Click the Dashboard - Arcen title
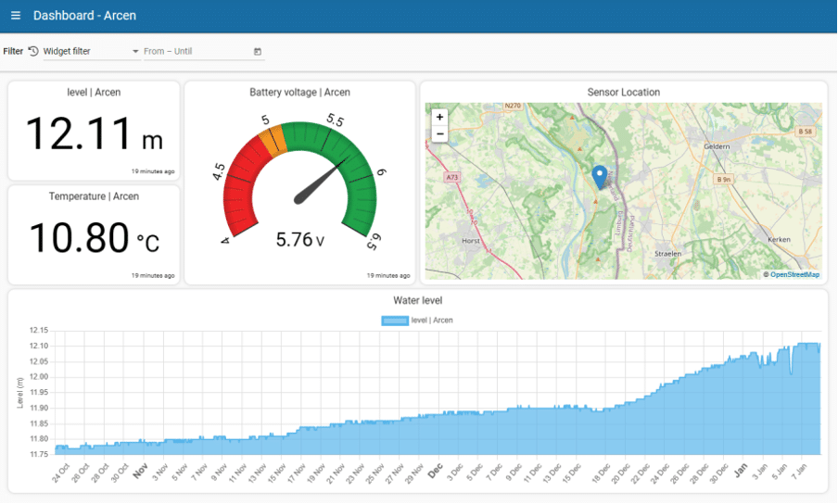838x504 pixels. pos(84,16)
